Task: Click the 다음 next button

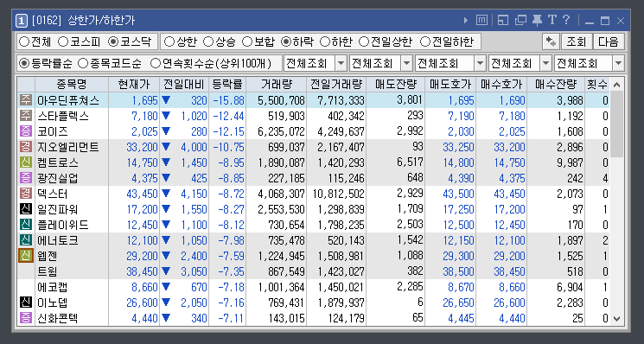Action: [x=609, y=41]
